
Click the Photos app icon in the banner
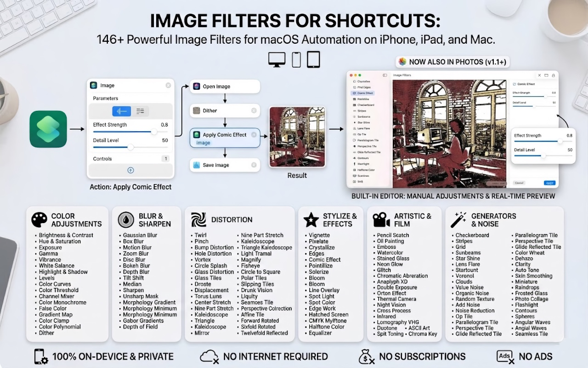click(402, 62)
